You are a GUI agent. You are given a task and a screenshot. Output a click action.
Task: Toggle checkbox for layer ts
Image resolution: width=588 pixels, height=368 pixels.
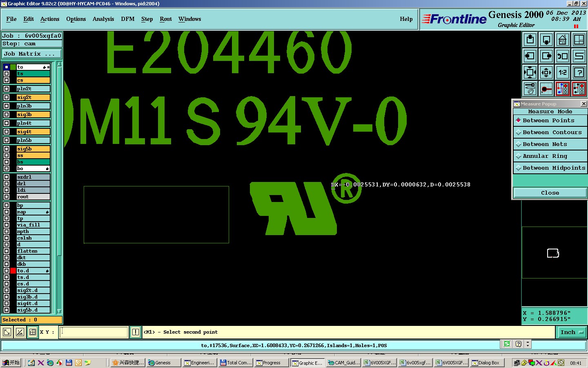[x=7, y=74]
